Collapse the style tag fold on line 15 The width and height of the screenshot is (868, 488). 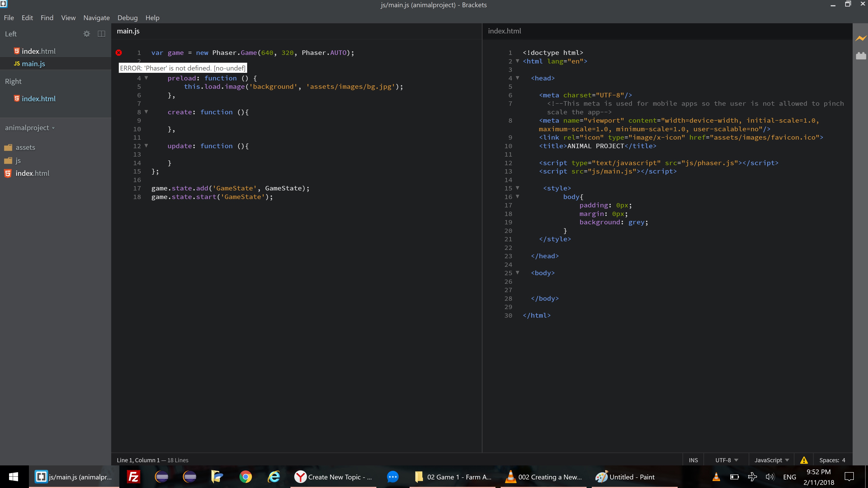pos(518,188)
